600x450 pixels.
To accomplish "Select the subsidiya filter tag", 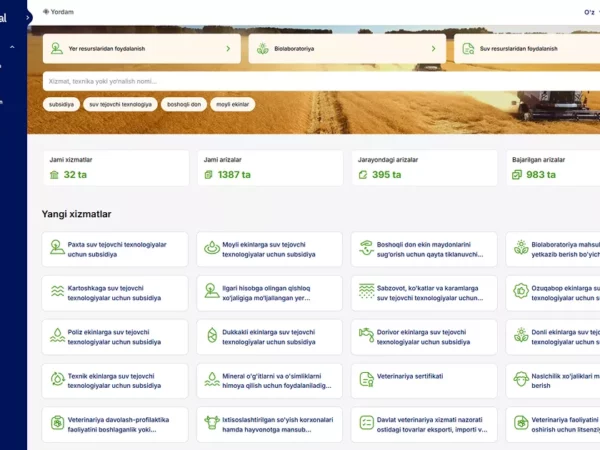I will pos(61,104).
